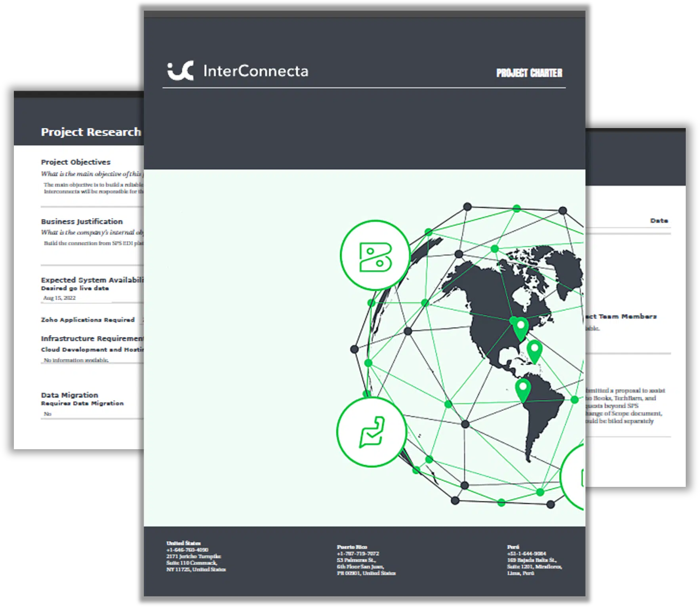Click the Zoho Applications Required label
This screenshot has width=700, height=607.
pyautogui.click(x=88, y=320)
